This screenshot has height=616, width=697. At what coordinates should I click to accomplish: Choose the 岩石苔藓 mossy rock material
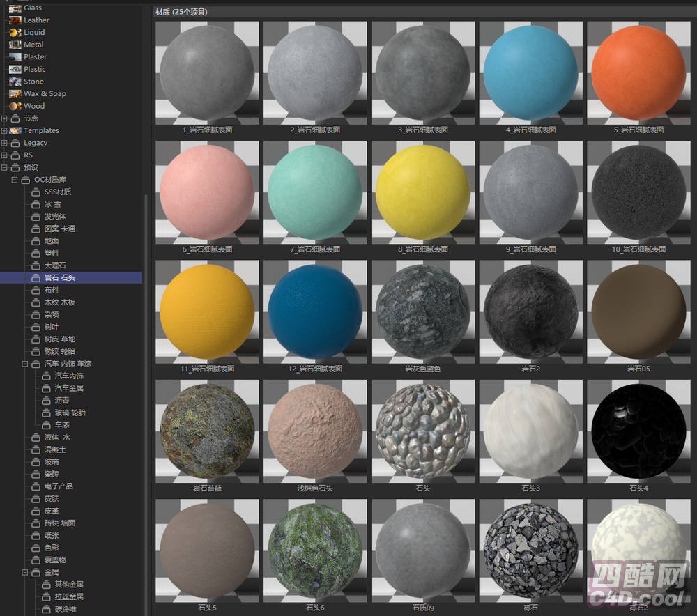click(x=206, y=431)
